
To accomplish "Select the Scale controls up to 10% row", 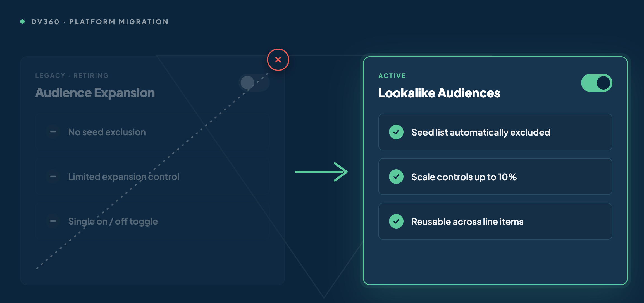I will 495,177.
